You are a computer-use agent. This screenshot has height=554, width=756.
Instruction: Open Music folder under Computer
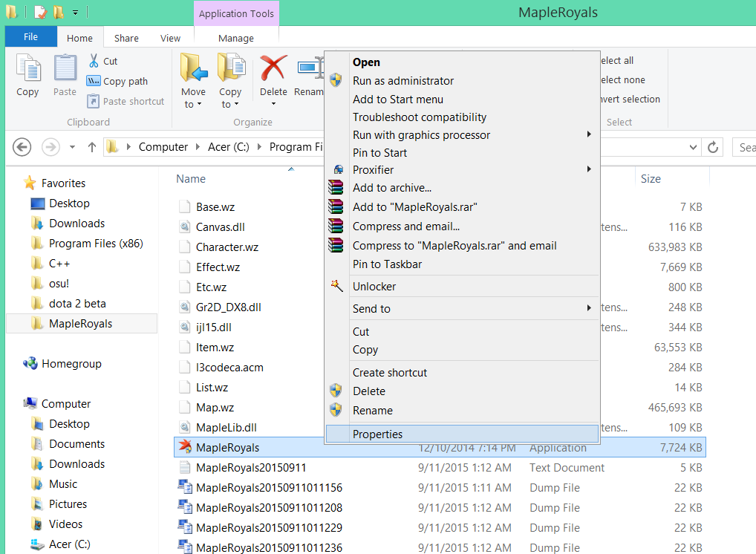click(53, 483)
